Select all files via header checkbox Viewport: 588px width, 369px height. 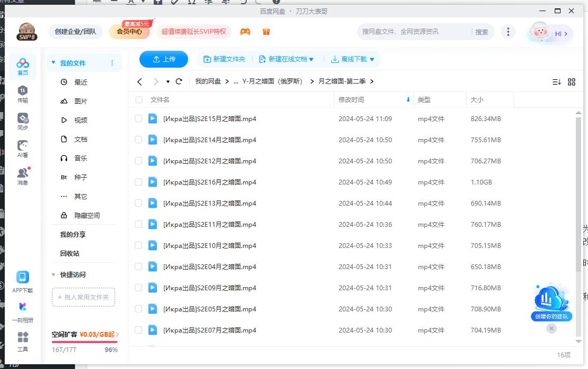tap(138, 99)
